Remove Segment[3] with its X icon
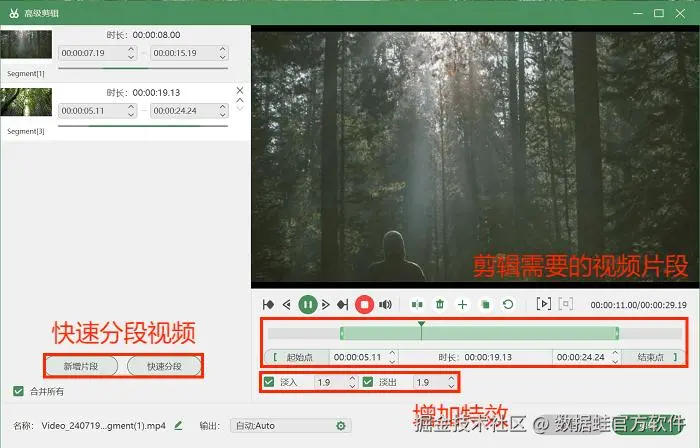 [240, 91]
